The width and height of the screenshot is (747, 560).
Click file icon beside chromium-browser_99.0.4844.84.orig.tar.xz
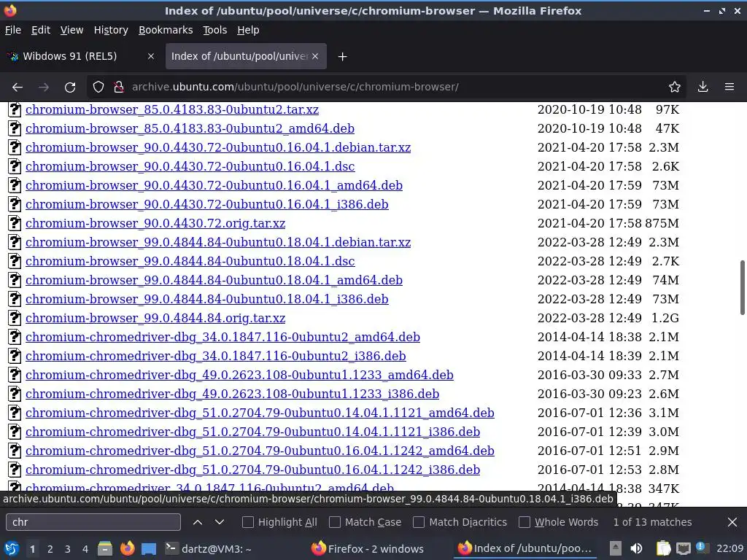click(15, 318)
